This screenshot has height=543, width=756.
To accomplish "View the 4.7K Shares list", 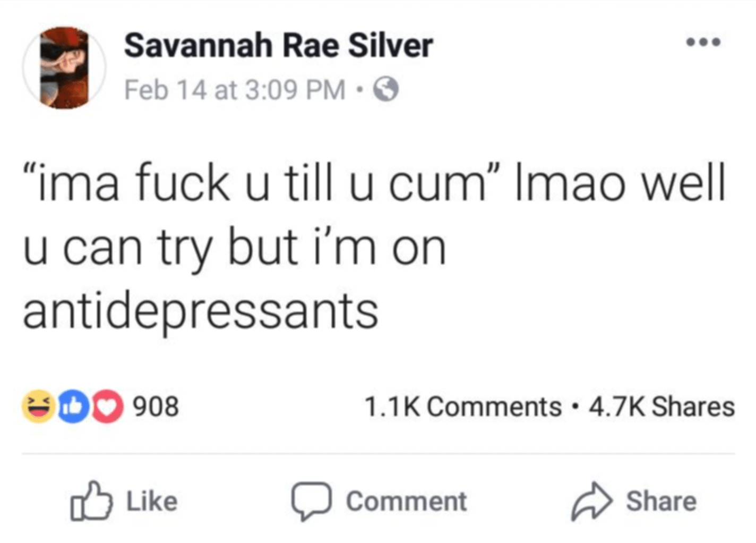I will point(661,406).
